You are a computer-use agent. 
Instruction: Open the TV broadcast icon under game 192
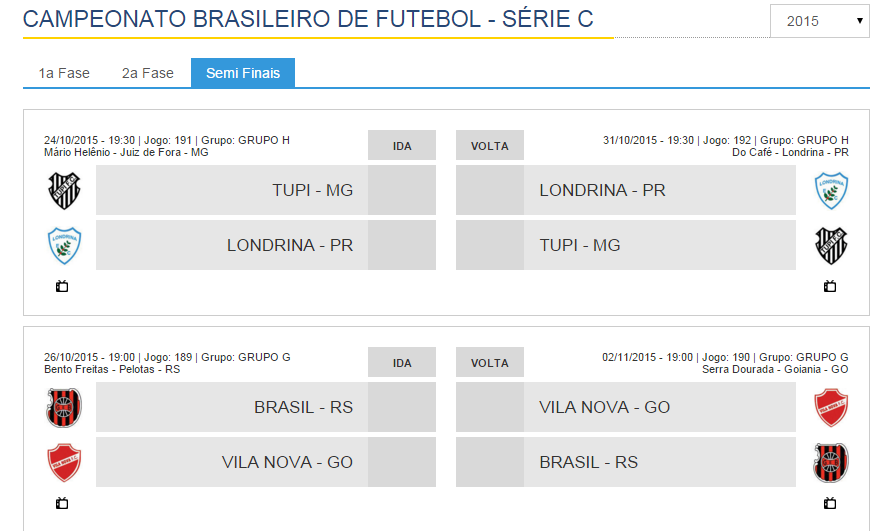coord(830,287)
